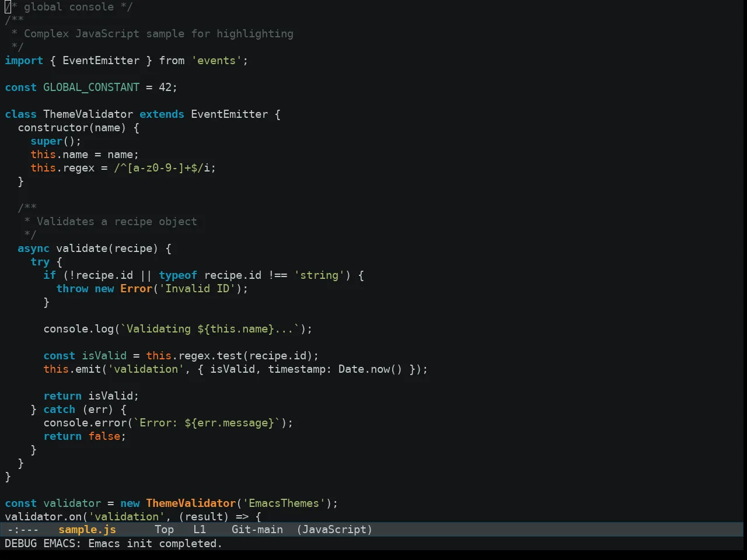The width and height of the screenshot is (747, 560).
Task: Click 'constructor(name)' method definition
Action: coord(72,128)
